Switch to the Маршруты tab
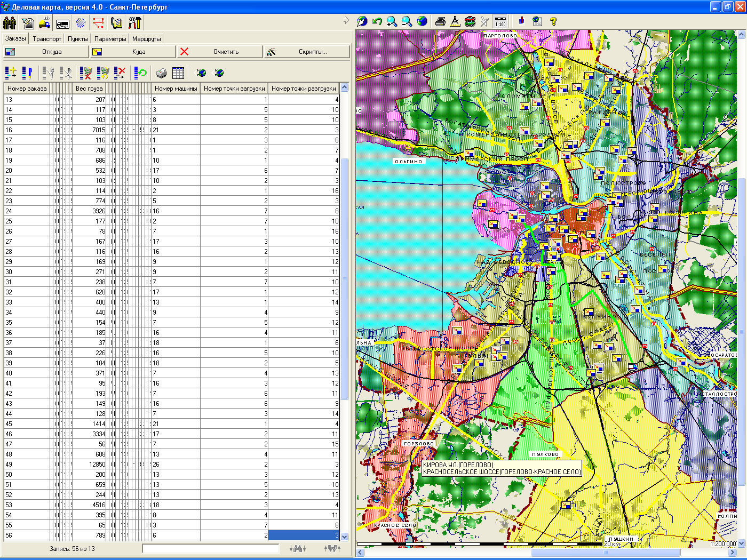The height and width of the screenshot is (560, 747). pos(147,39)
